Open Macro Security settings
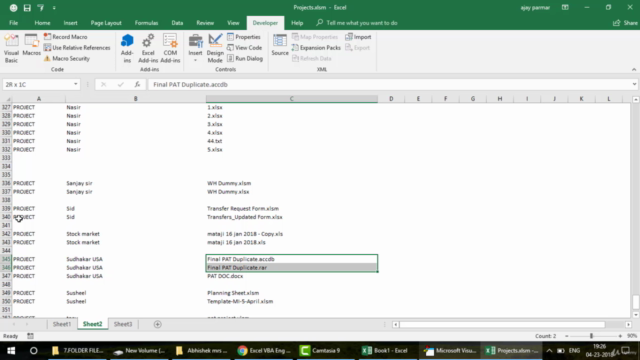 coord(67,58)
